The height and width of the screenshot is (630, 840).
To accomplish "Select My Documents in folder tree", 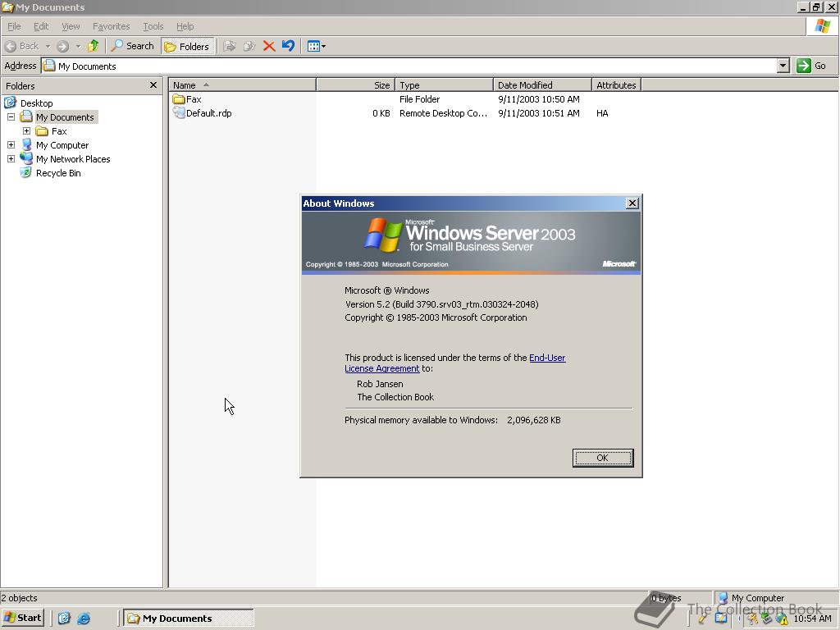I will point(65,116).
